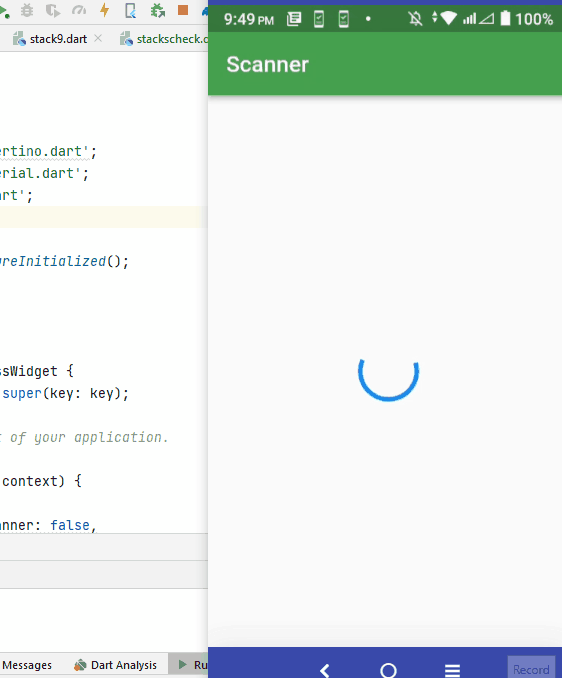Close the stack9.dart tab

98,38
